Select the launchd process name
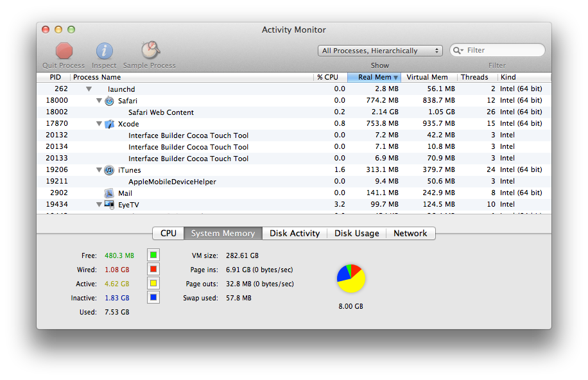Image resolution: width=588 pixels, height=380 pixels. (x=121, y=89)
